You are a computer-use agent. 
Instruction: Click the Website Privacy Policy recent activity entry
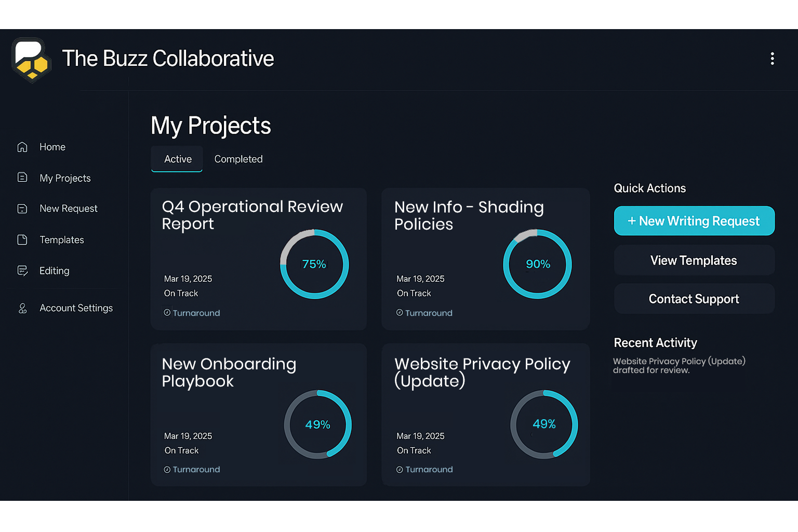(x=679, y=365)
